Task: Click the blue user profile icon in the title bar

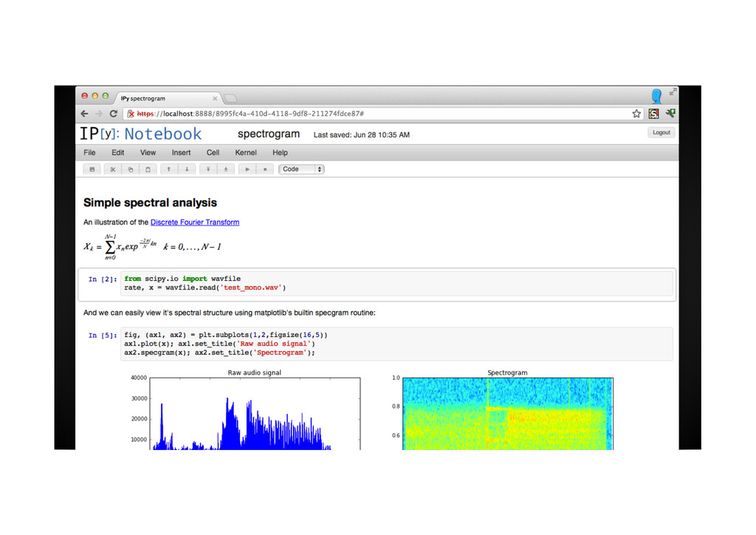Action: tap(656, 96)
